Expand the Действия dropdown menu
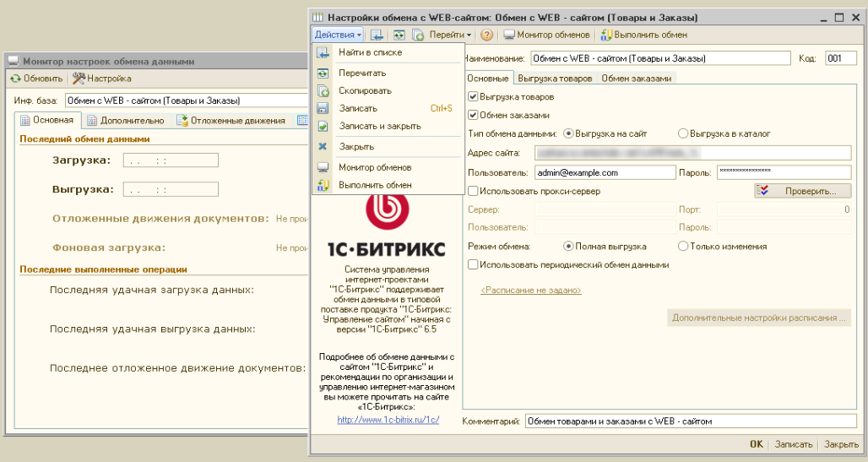868x462 pixels. (x=338, y=35)
